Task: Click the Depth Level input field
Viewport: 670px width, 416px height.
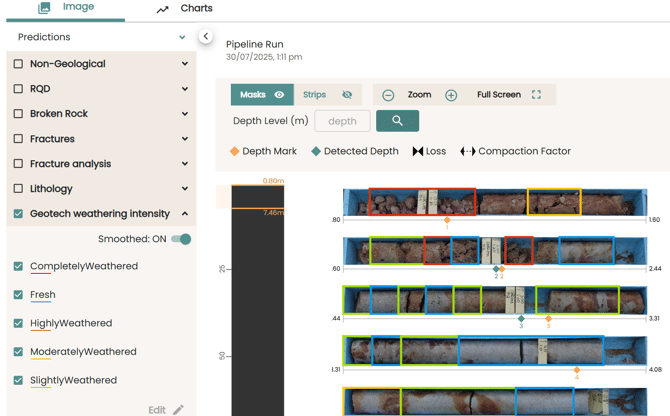Action: [x=342, y=121]
